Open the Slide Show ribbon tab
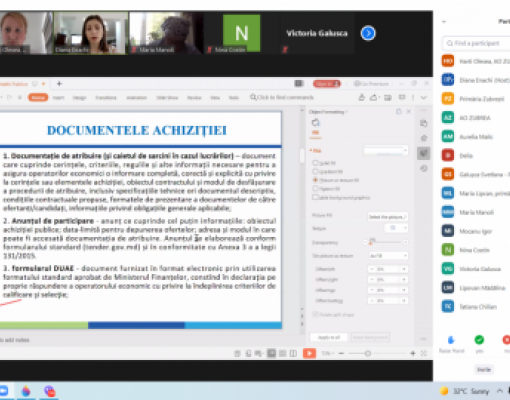 pyautogui.click(x=167, y=98)
